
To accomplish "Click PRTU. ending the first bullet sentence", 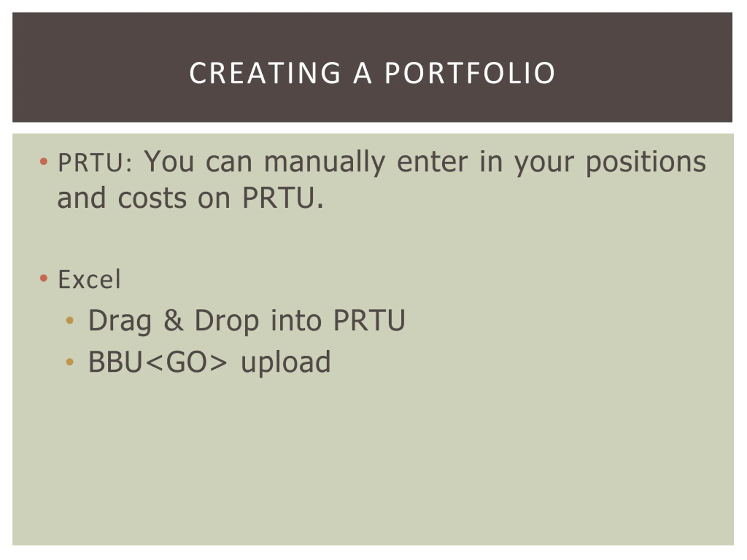I will 283,198.
